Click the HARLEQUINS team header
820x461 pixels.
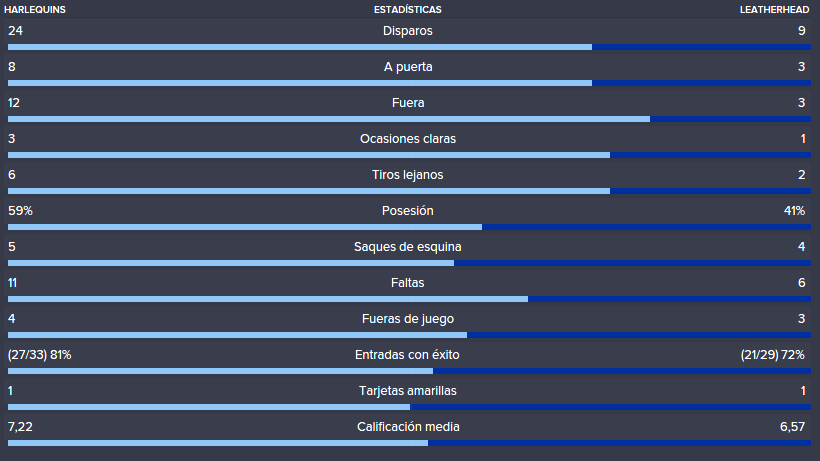(x=35, y=9)
